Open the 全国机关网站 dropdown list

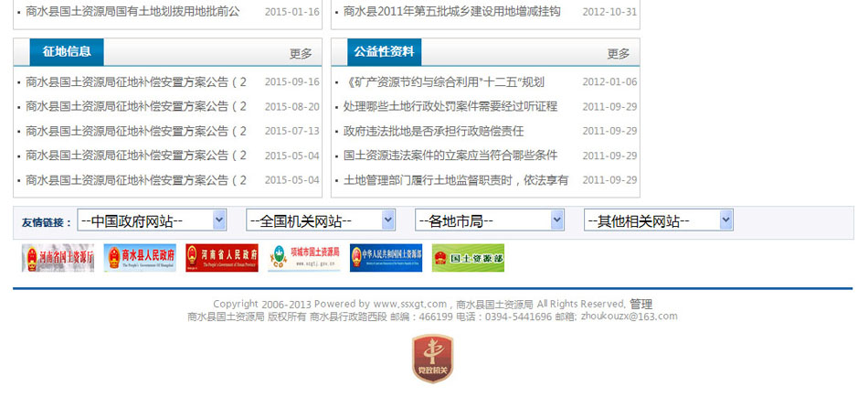click(x=321, y=220)
